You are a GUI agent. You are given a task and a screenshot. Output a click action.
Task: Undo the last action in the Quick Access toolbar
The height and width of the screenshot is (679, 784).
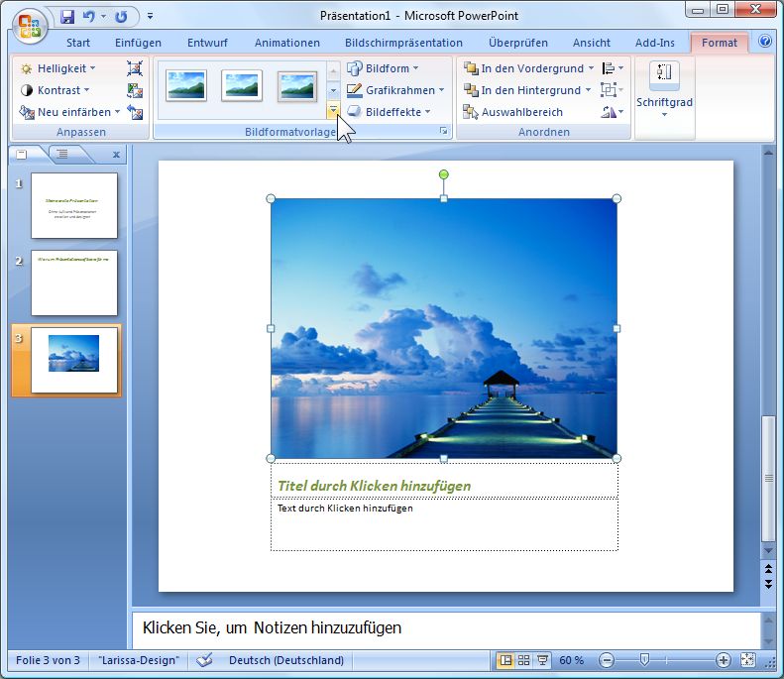coord(89,17)
